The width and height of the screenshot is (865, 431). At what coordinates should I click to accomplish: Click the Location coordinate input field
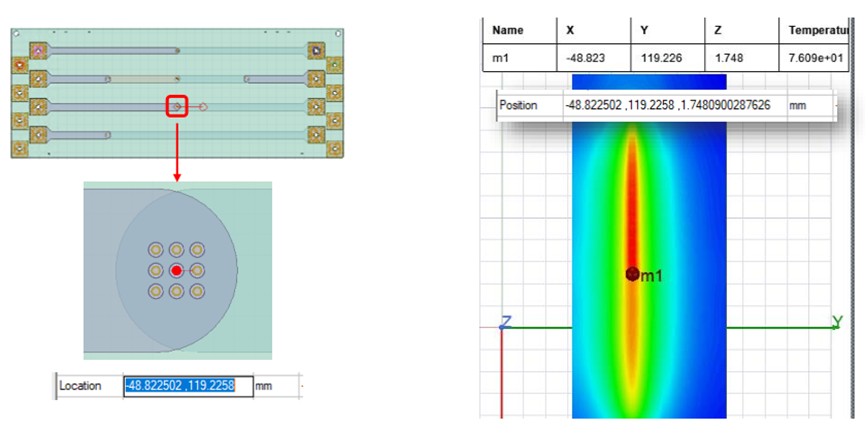click(x=188, y=386)
